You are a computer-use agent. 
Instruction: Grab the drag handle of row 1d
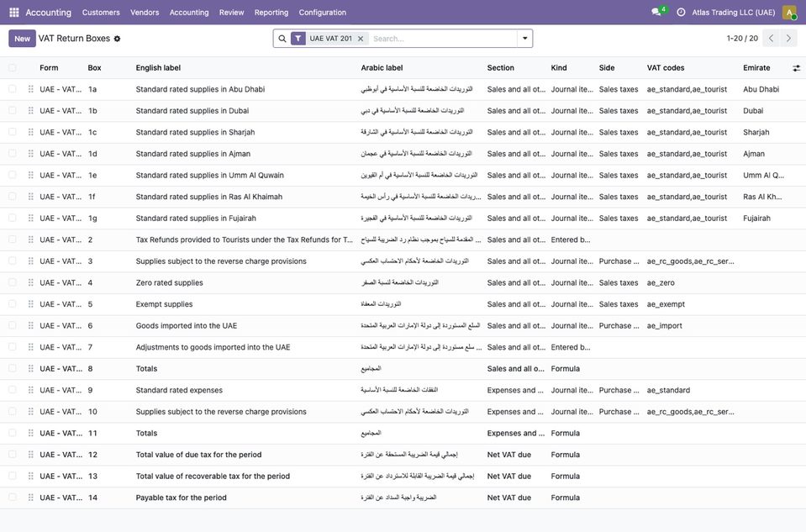click(x=31, y=154)
